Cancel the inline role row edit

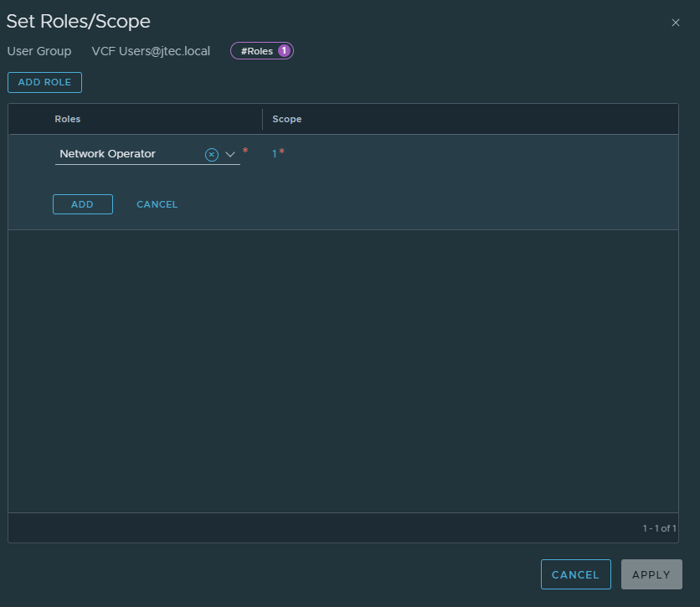(157, 204)
